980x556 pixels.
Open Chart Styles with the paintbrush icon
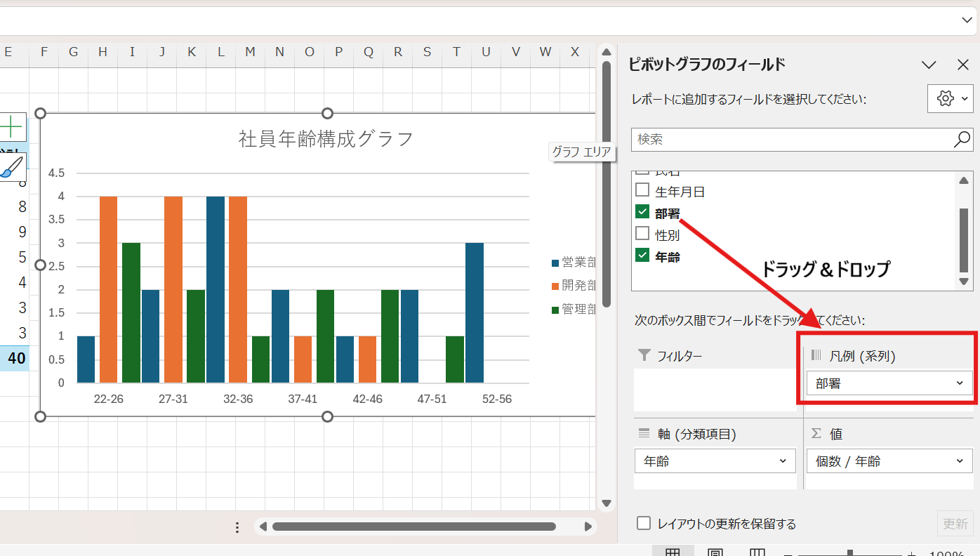12,167
